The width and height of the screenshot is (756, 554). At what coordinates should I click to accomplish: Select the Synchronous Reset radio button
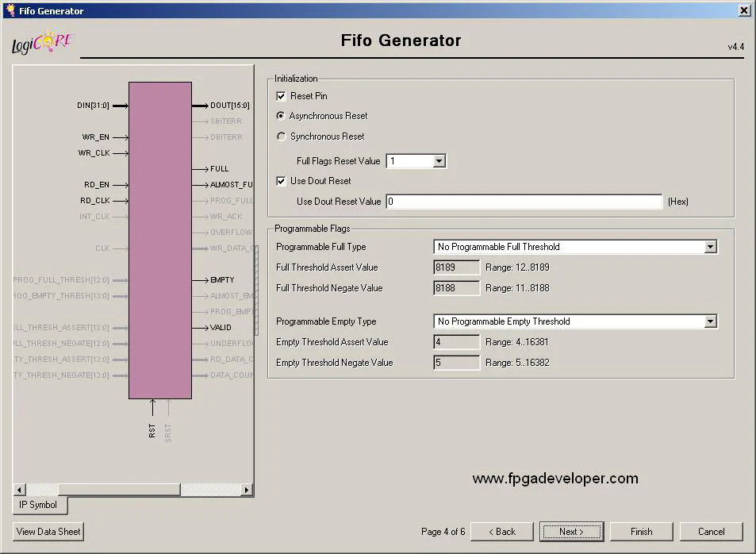click(x=281, y=137)
